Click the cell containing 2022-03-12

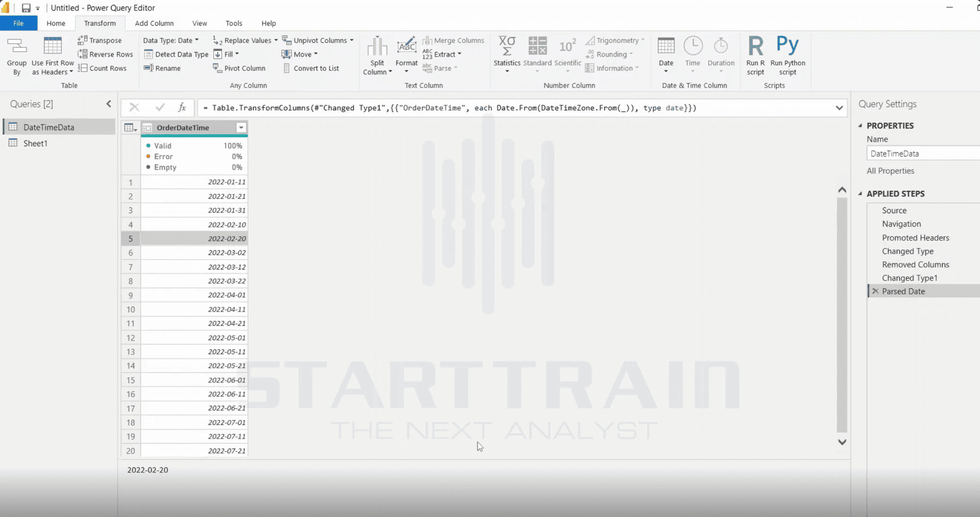click(194, 267)
